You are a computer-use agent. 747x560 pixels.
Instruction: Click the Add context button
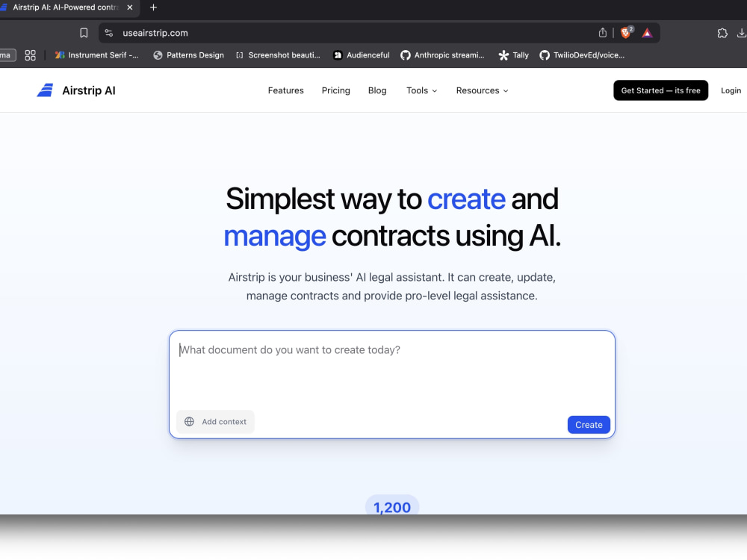click(x=215, y=421)
